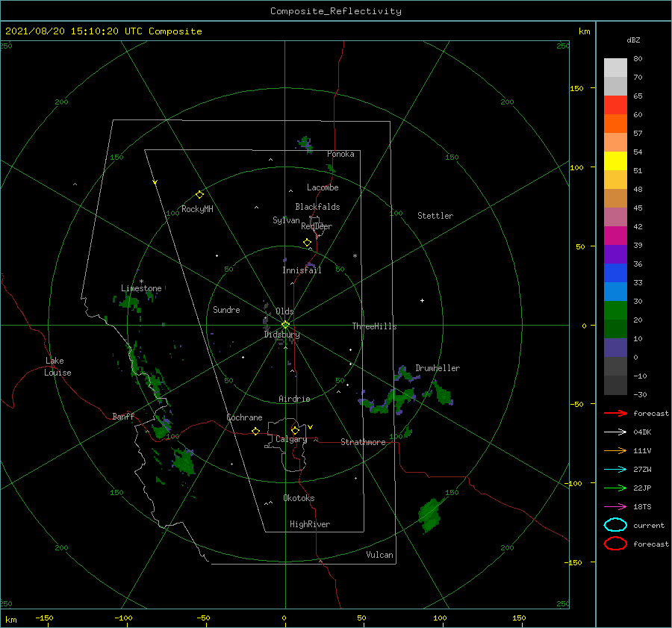Screen dimensions: 672x628
Task: Pick the light gray 80 dBZ swatch
Action: (615, 68)
